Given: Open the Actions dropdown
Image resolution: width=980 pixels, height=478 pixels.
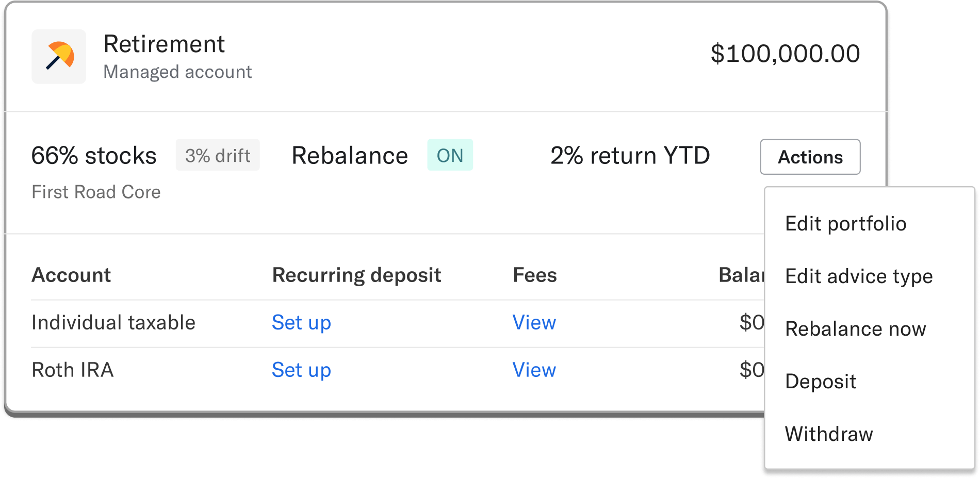Looking at the screenshot, I should pyautogui.click(x=810, y=157).
